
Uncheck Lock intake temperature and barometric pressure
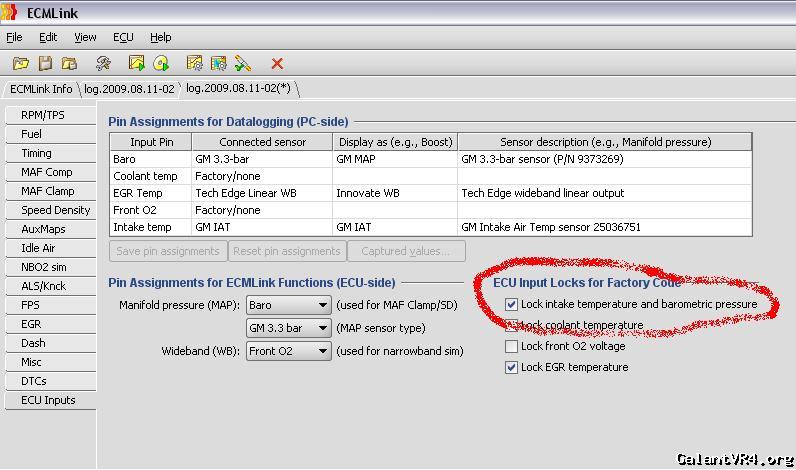(x=512, y=304)
